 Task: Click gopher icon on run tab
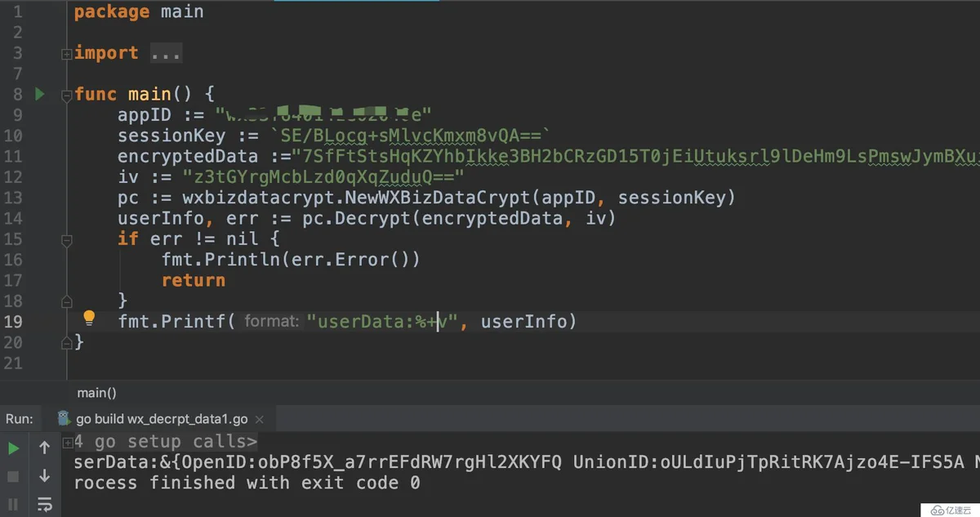pos(64,418)
